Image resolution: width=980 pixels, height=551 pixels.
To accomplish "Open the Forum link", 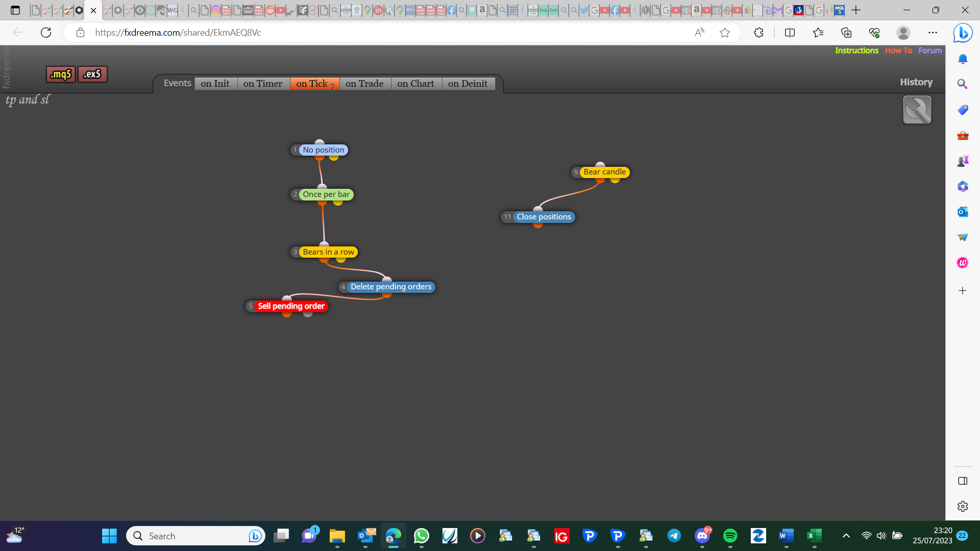I will pos(930,51).
